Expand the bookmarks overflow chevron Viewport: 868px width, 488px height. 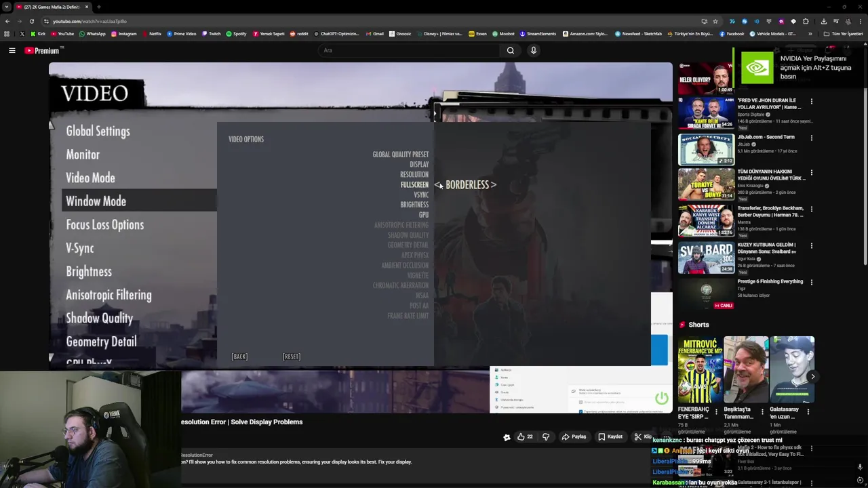coord(810,34)
